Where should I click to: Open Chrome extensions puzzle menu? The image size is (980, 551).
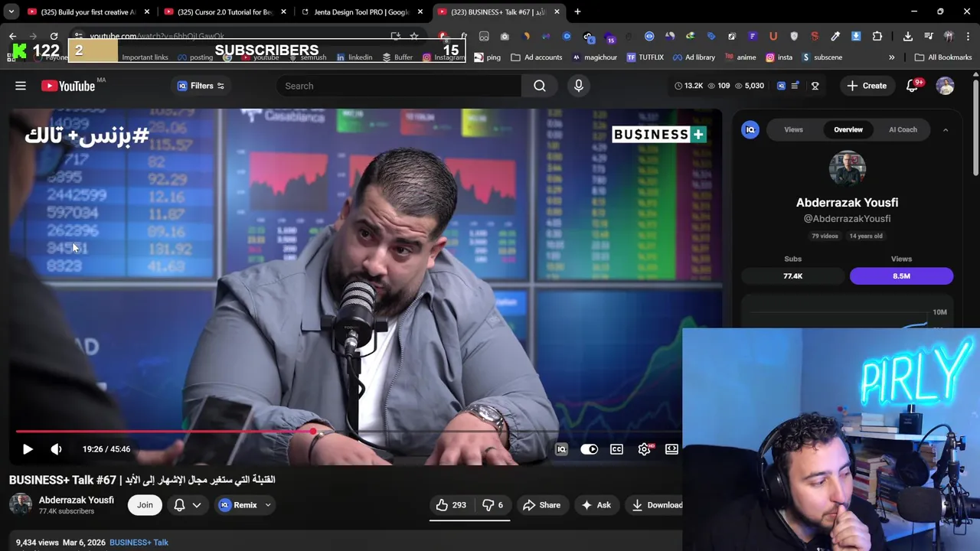tap(877, 36)
